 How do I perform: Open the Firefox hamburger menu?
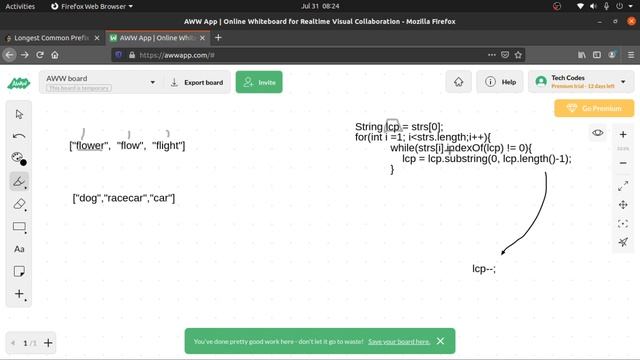(x=631, y=55)
